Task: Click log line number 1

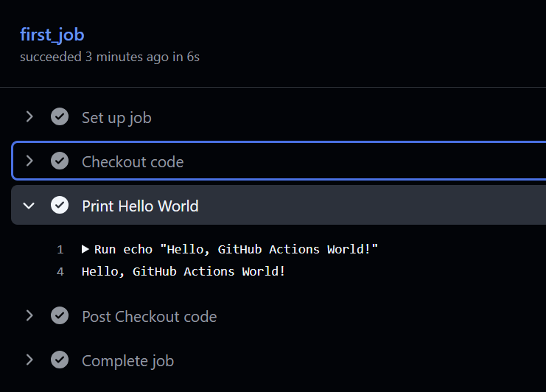Action: click(60, 250)
